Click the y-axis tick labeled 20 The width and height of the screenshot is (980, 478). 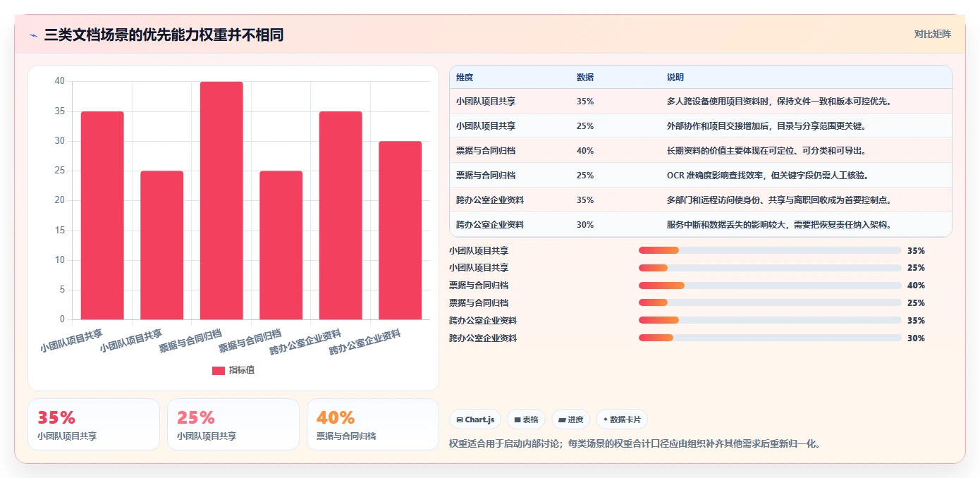tap(60, 200)
